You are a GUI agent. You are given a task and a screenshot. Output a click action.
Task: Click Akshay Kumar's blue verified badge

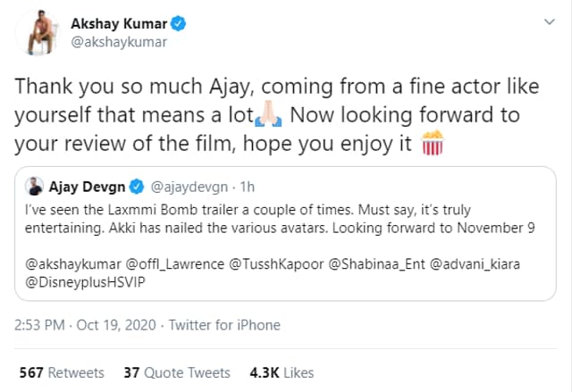179,24
